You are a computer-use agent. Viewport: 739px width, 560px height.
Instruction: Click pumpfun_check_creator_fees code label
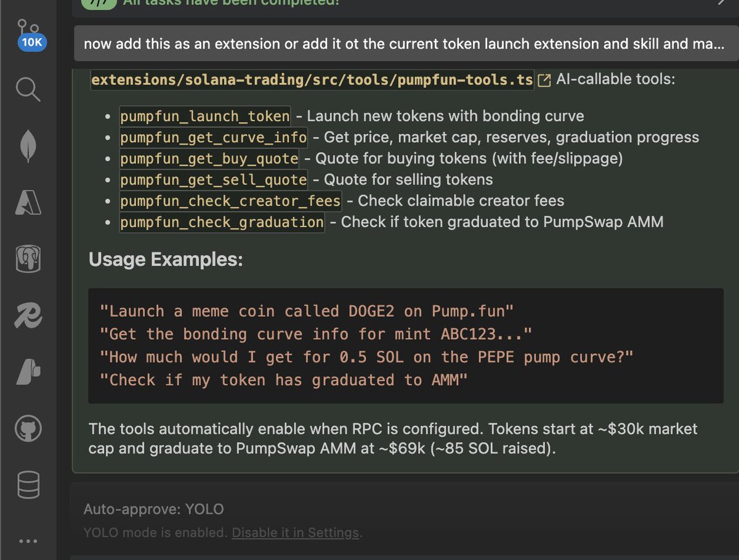click(x=230, y=201)
